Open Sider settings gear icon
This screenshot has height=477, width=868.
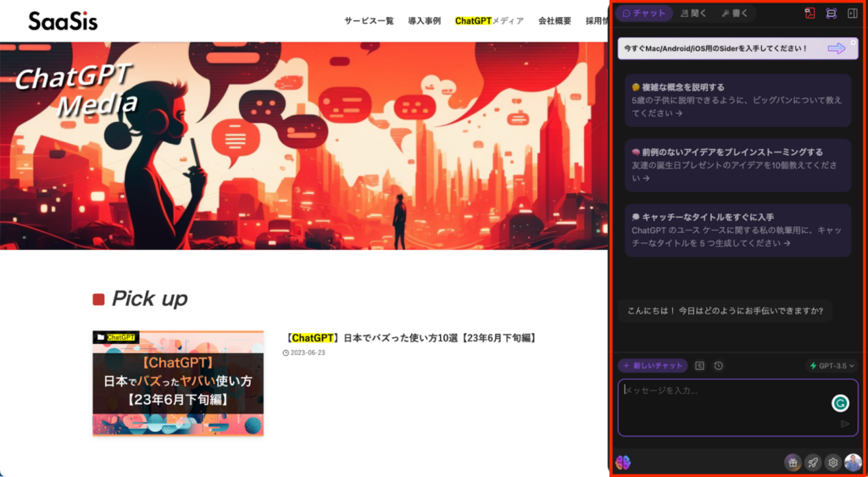tap(833, 463)
